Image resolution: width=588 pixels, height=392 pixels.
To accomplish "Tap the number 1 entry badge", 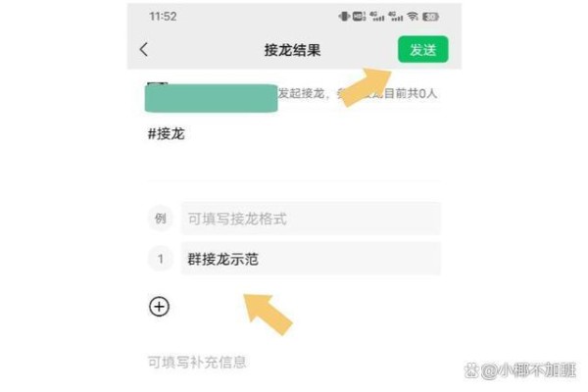I will click(x=161, y=259).
